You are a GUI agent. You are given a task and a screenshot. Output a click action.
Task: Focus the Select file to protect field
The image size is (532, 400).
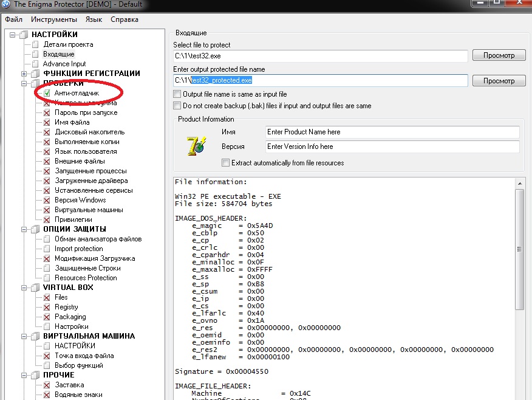coord(320,56)
